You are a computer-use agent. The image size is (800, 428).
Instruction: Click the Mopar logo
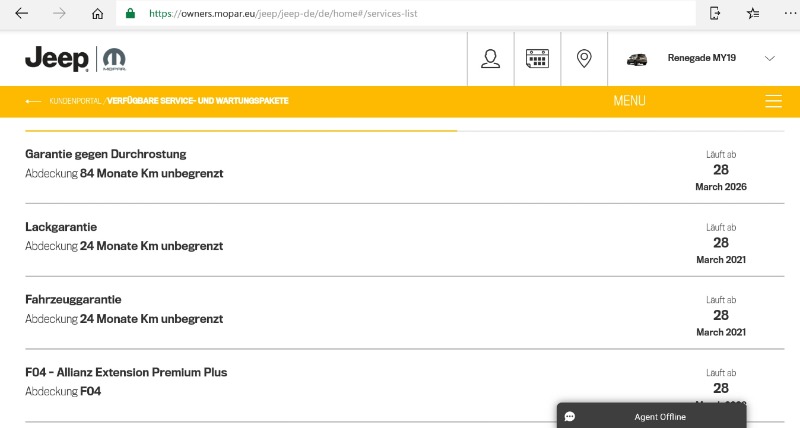point(114,60)
